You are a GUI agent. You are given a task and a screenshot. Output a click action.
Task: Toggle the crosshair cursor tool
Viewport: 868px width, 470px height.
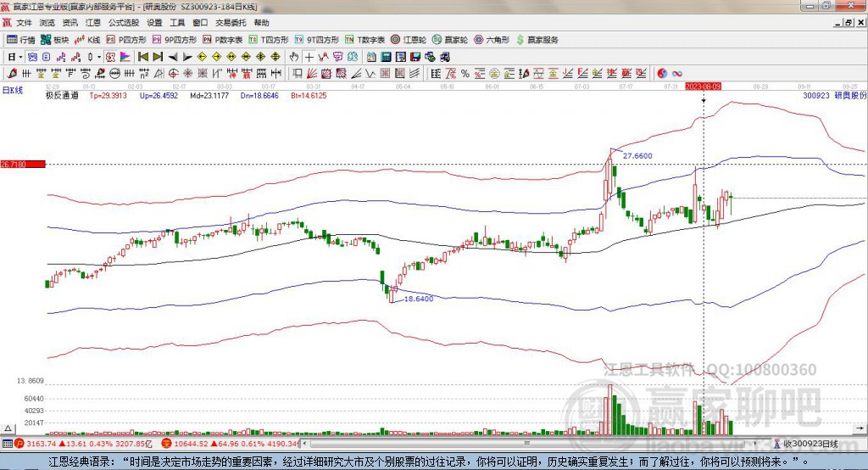tap(309, 57)
